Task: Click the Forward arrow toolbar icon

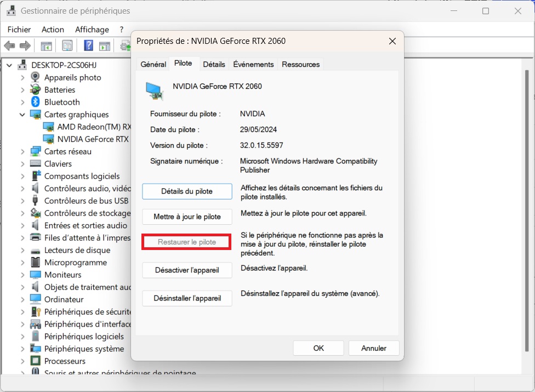Action: point(25,46)
